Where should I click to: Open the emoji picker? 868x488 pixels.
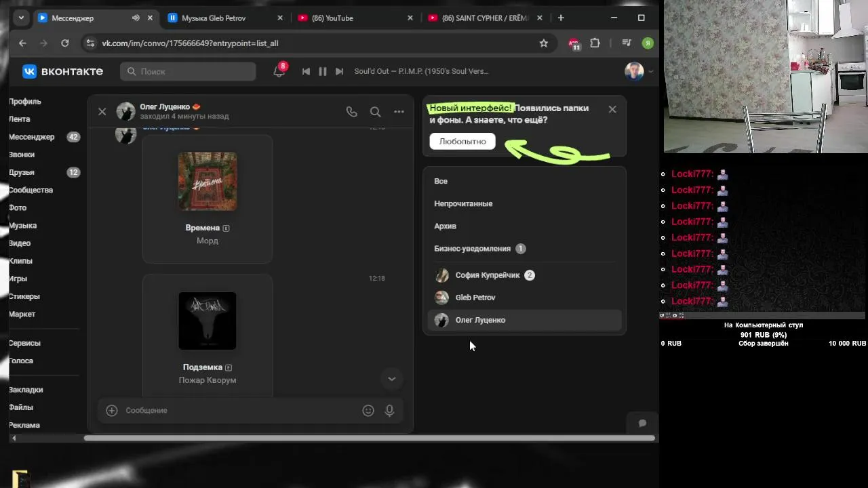[x=368, y=410]
